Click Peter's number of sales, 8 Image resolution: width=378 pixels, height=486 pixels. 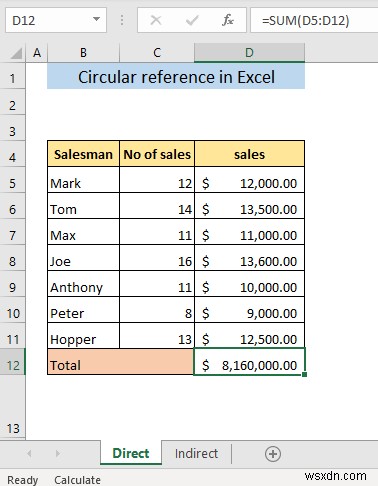point(157,310)
